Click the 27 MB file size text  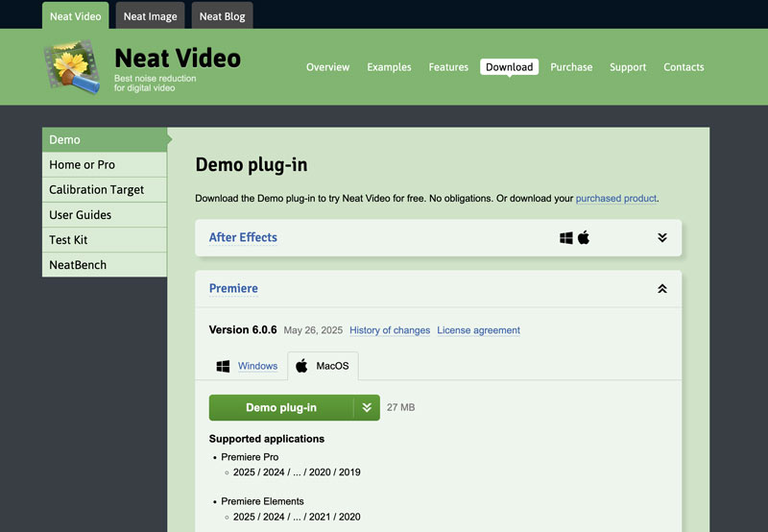pos(400,407)
